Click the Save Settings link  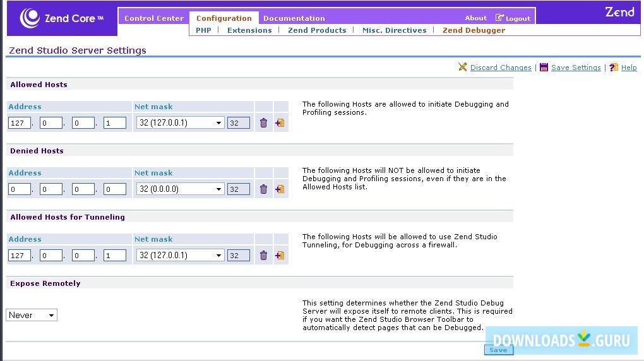(576, 68)
